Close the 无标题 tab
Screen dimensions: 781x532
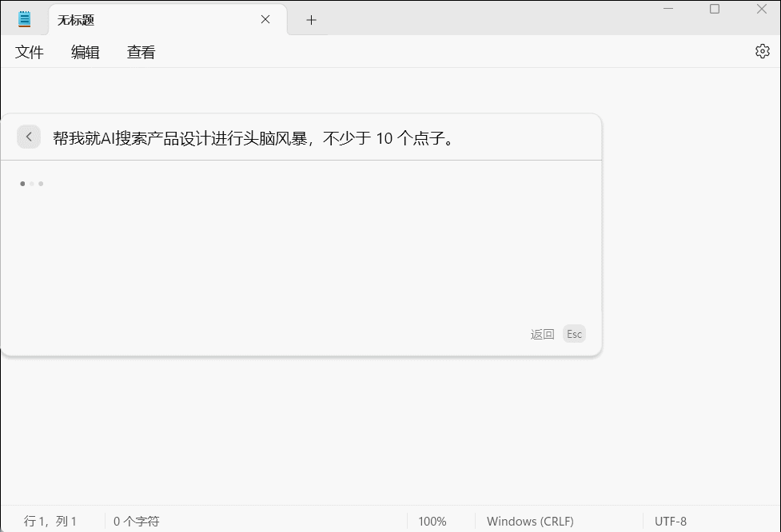[265, 20]
